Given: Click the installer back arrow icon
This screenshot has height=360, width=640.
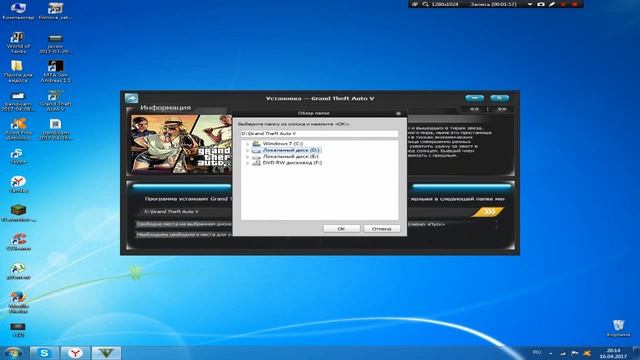Looking at the screenshot, I should [131, 98].
